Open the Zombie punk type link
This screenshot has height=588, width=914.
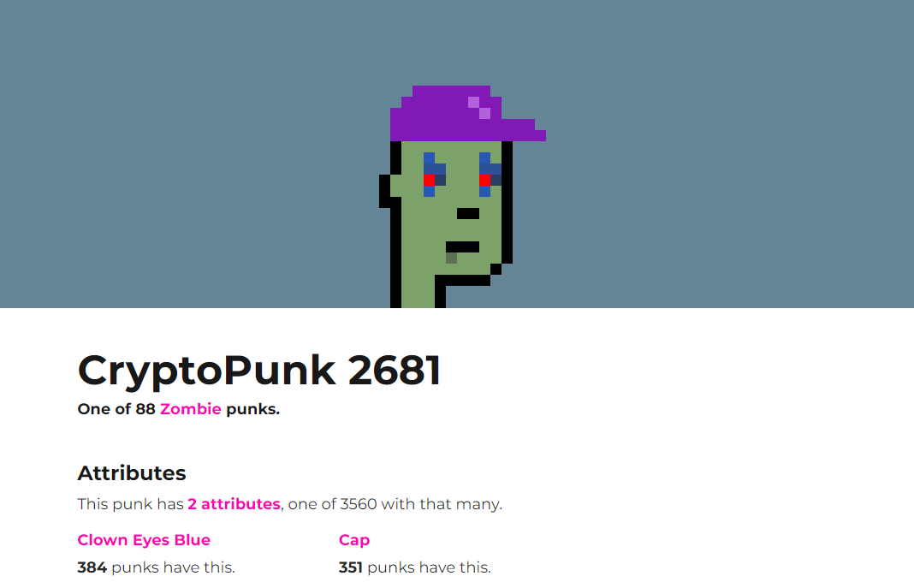tap(191, 409)
